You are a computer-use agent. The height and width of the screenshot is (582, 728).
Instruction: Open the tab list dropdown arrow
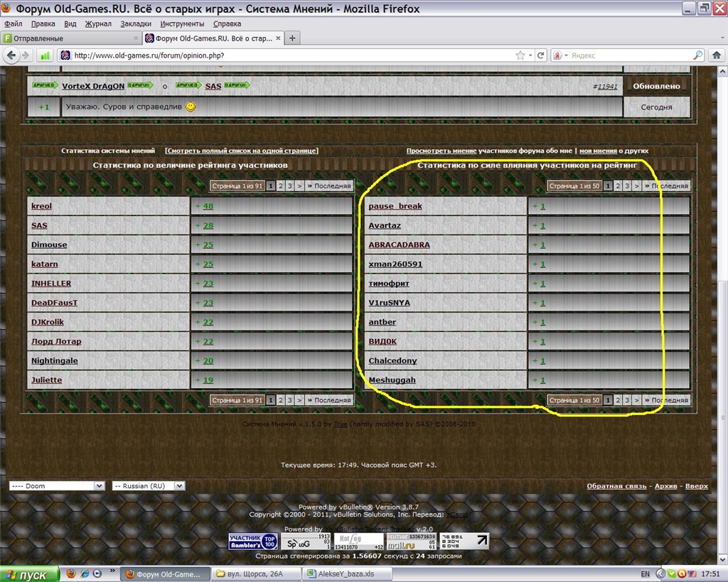coord(722,38)
